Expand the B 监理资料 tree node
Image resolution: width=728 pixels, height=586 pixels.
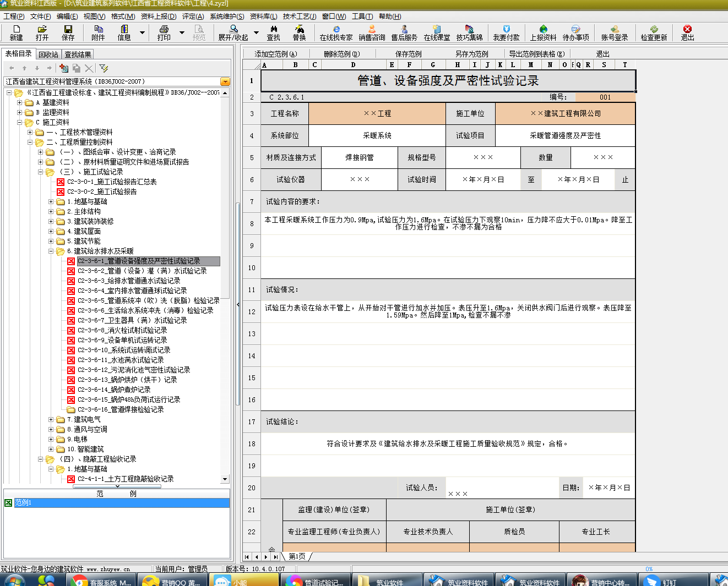(20, 112)
